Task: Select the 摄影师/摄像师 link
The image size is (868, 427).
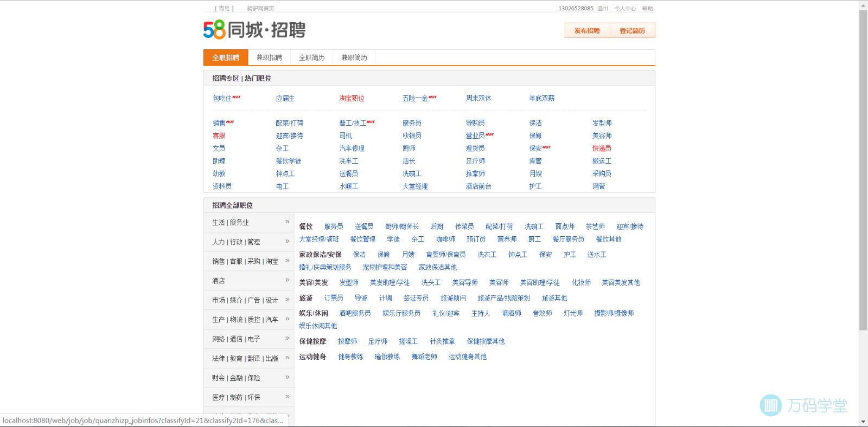Action: click(614, 313)
